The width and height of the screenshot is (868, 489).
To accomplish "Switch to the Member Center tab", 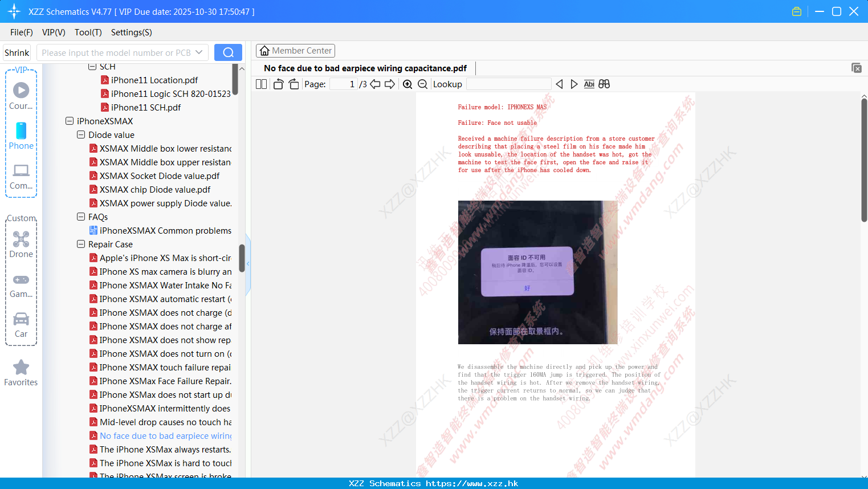I will pos(295,51).
